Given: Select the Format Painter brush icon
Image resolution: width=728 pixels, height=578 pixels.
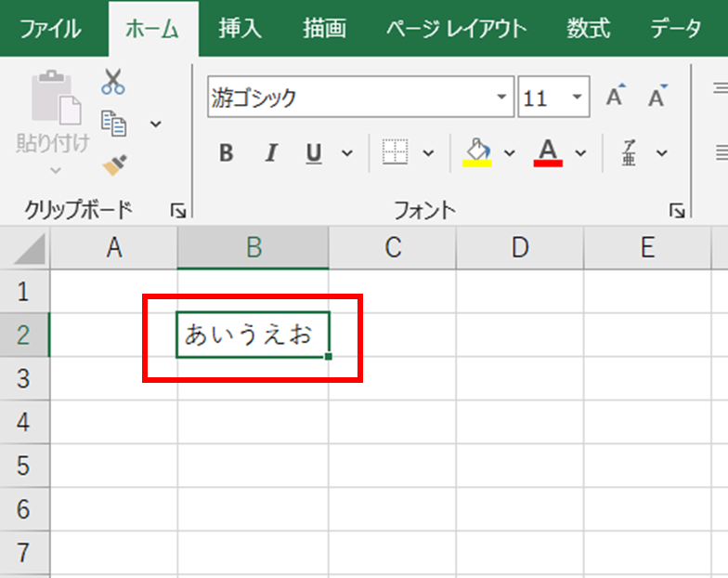Looking at the screenshot, I should 113,164.
